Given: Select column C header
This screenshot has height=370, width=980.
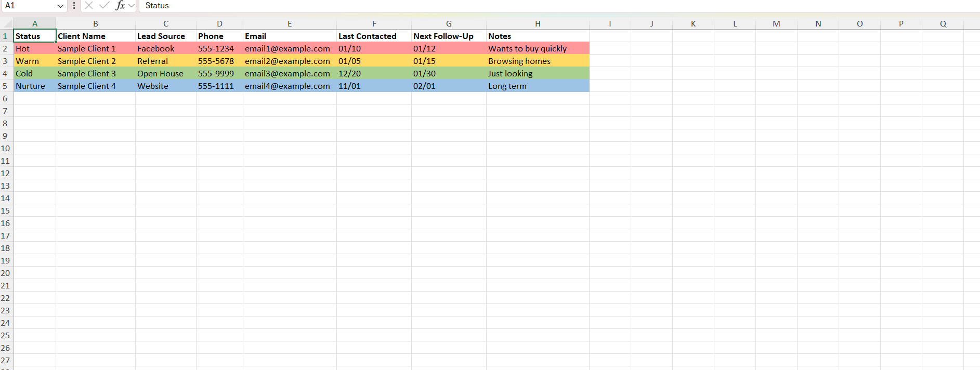Looking at the screenshot, I should 166,23.
